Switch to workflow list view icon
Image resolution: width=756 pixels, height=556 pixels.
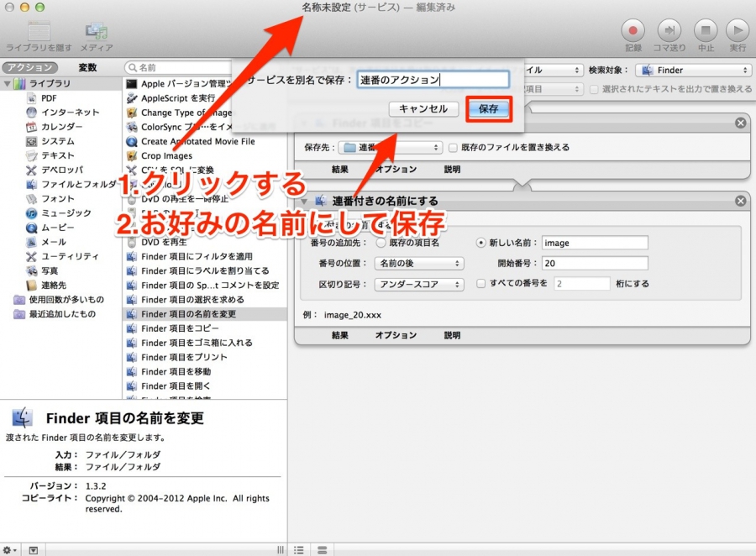[299, 550]
